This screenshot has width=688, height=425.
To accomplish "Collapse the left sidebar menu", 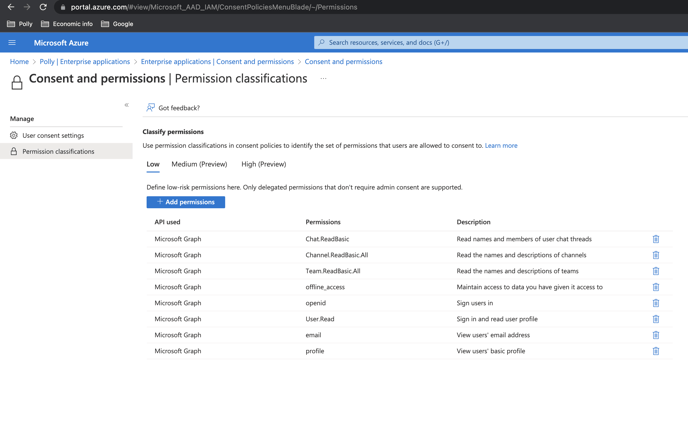I will point(126,105).
